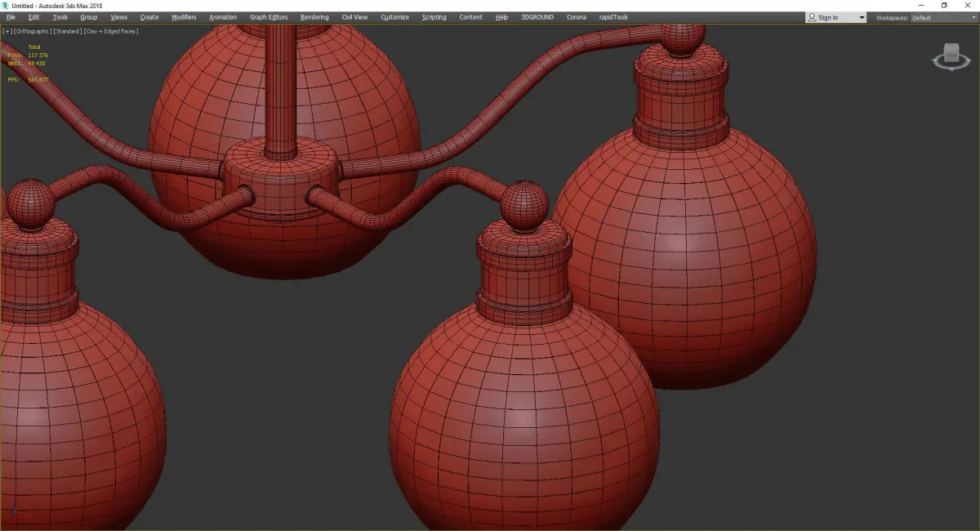Click the Verts statistic value 59 430
The width and height of the screenshot is (980, 531).
pos(36,63)
